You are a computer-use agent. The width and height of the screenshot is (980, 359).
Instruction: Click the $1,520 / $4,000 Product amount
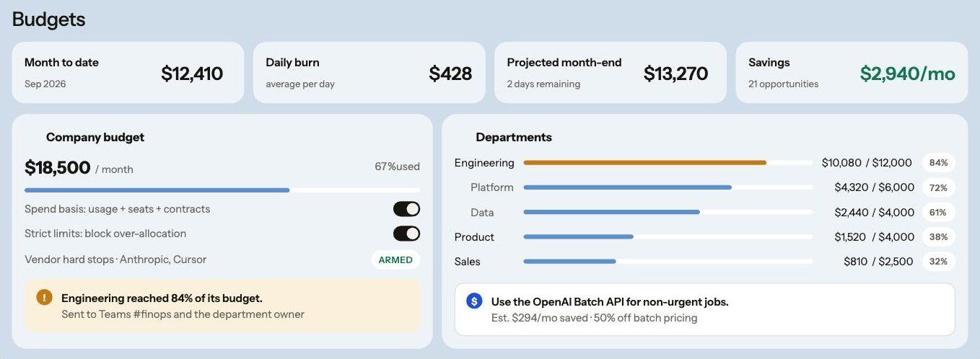[x=875, y=237]
